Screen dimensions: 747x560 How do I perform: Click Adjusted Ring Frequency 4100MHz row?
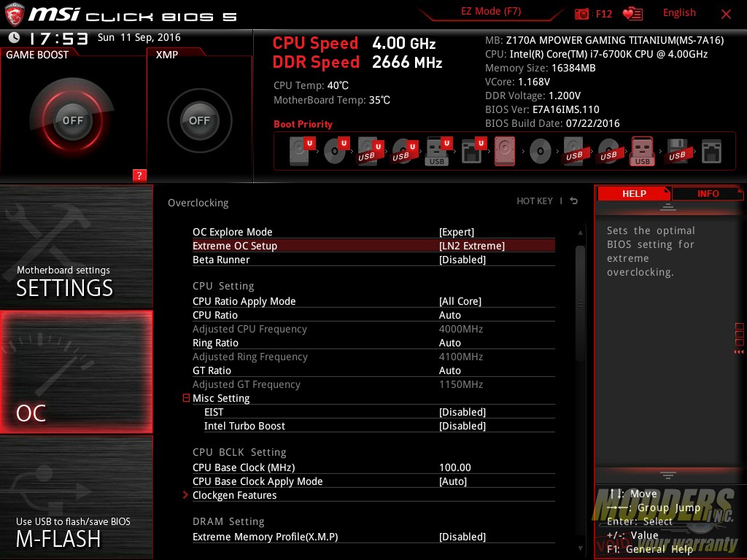click(373, 357)
